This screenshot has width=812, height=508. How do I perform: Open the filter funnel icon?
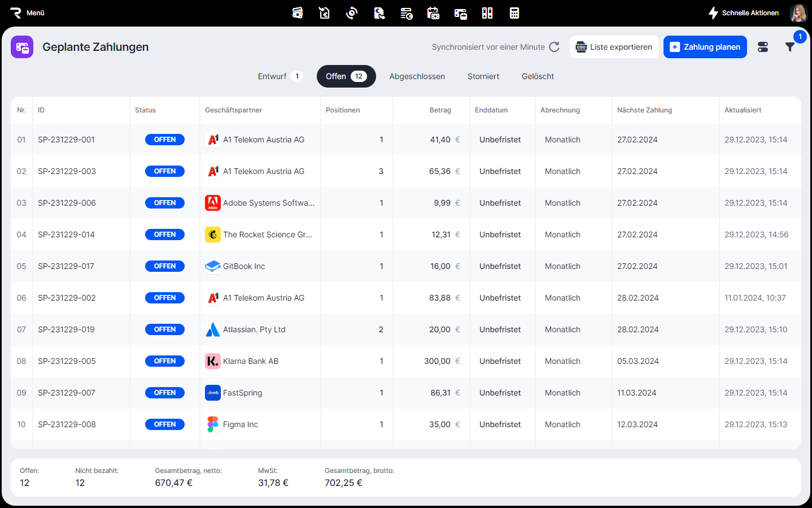pos(790,47)
